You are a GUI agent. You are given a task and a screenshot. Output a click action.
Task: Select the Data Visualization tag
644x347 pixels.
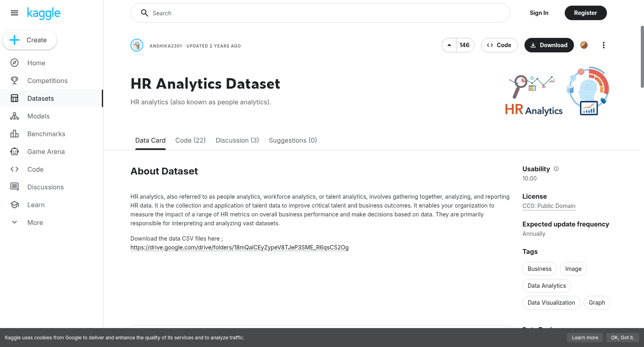pyautogui.click(x=551, y=303)
